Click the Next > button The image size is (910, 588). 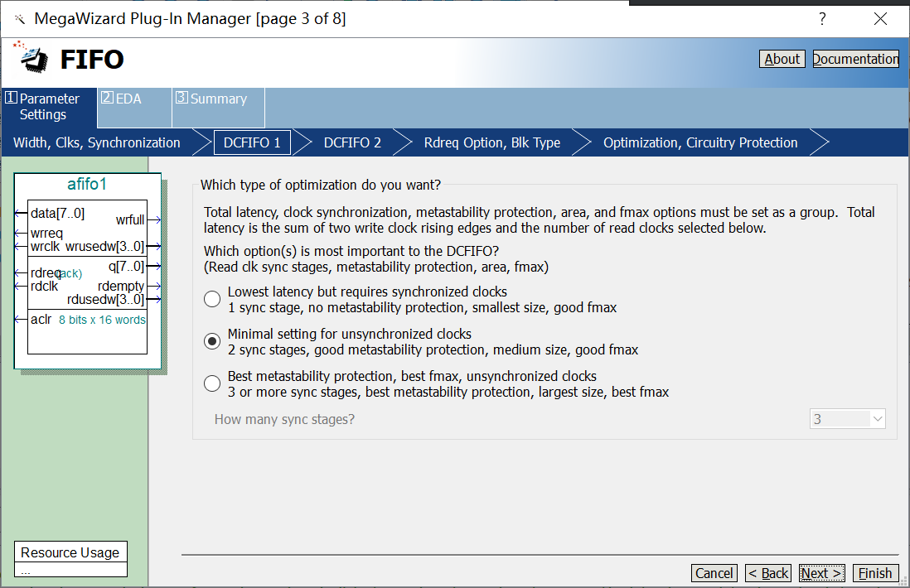click(x=822, y=573)
